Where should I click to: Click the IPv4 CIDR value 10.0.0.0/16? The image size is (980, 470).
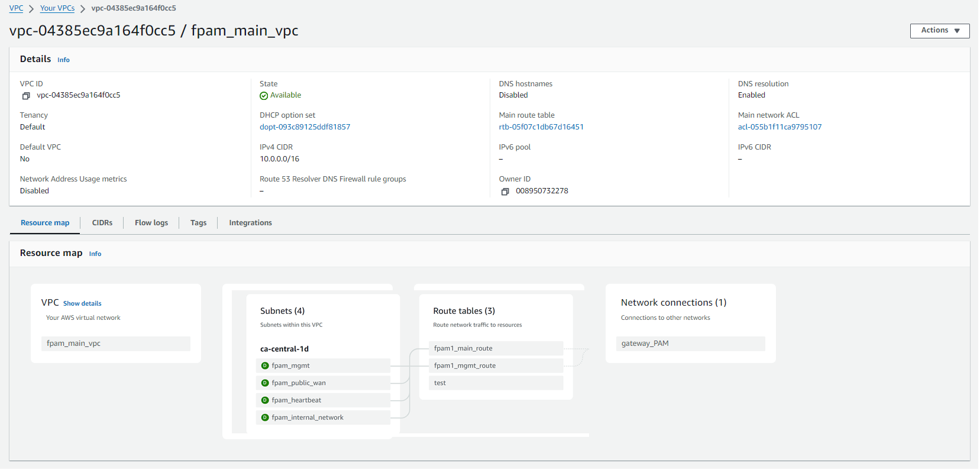point(280,159)
